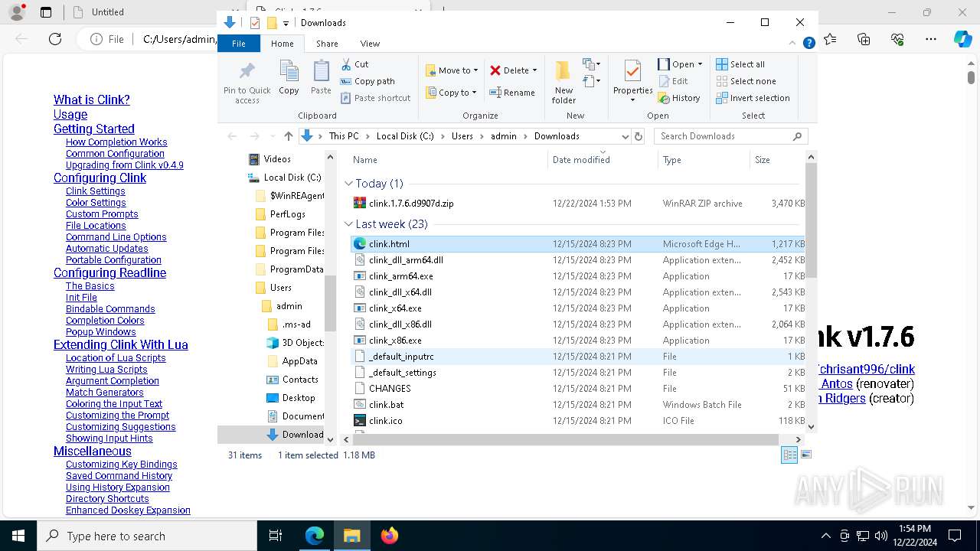
Task: Open the Extending Clink With Lua link
Action: pos(120,344)
